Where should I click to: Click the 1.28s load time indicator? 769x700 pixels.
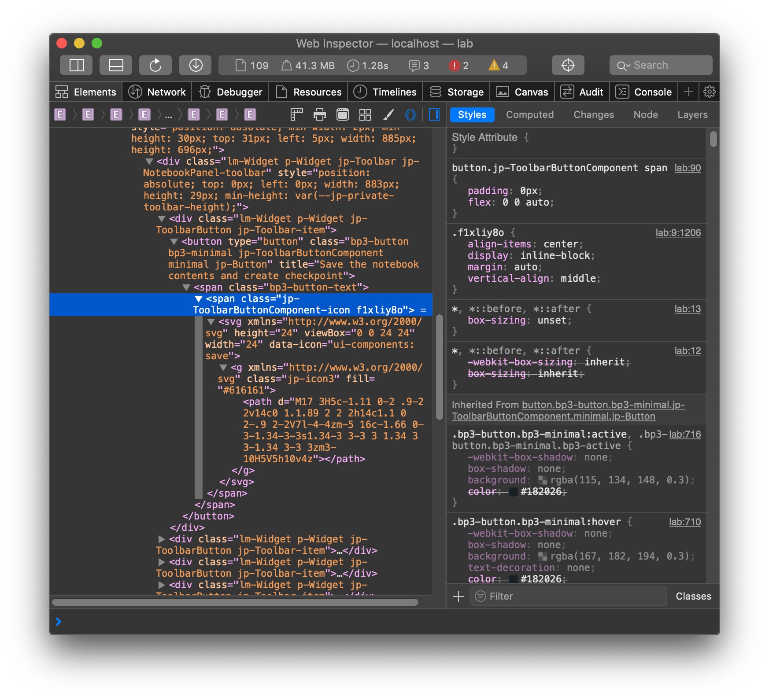pyautogui.click(x=368, y=66)
